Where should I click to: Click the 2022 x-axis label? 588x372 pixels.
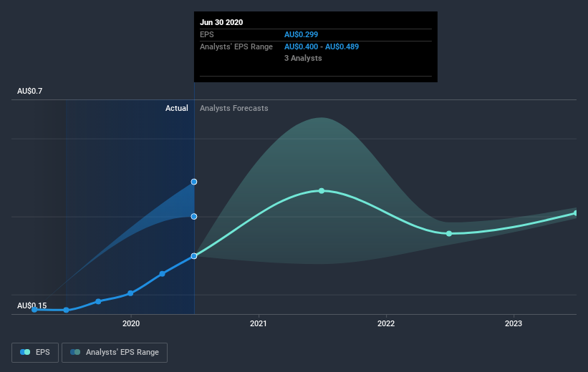click(386, 323)
